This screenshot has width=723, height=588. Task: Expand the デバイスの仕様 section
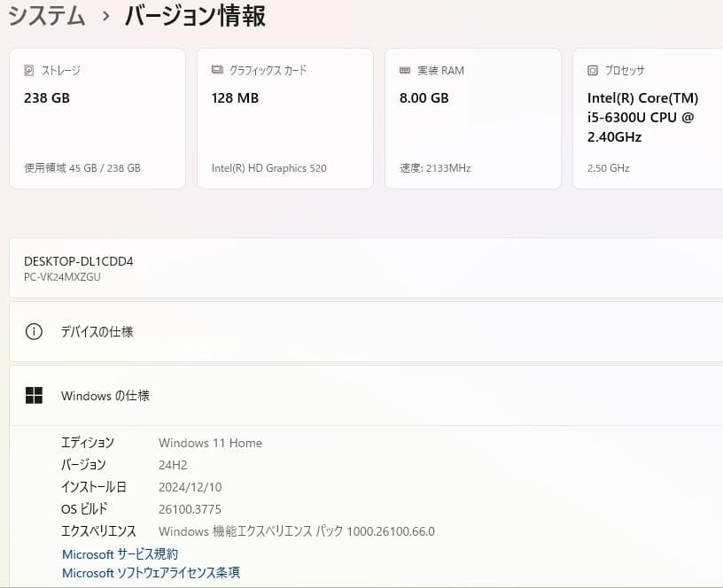coord(354,331)
